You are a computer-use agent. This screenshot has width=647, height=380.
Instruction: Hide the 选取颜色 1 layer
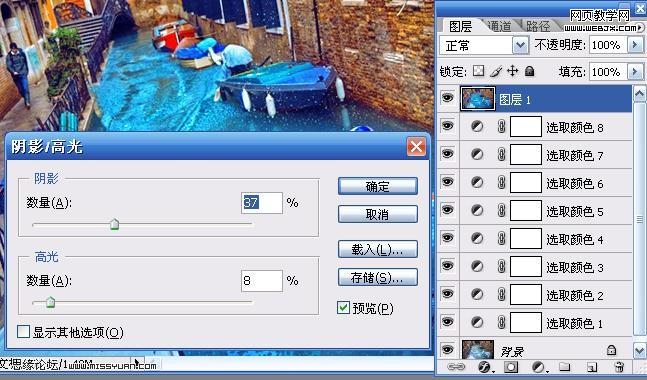click(448, 322)
